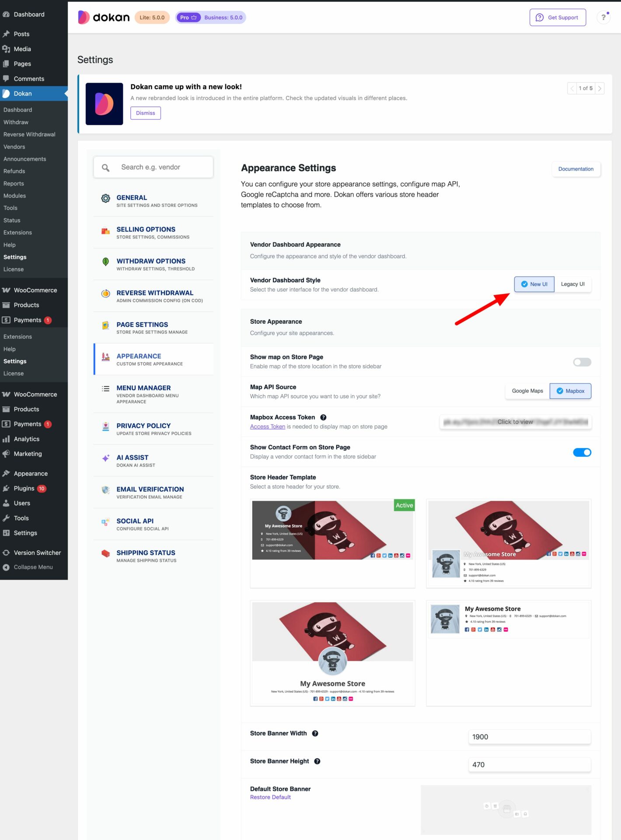Viewport: 621px width, 840px height.
Task: Select New UI vendor dashboard style
Action: click(534, 284)
